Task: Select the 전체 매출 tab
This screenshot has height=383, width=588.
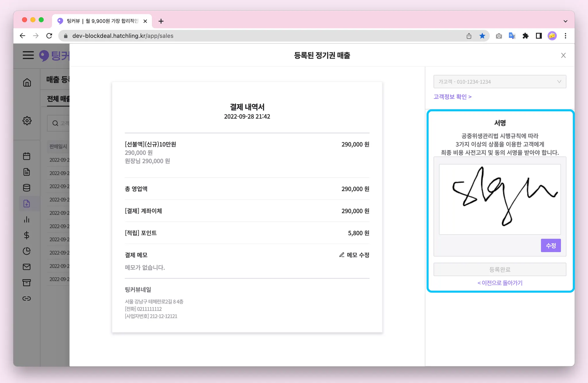Action: [59, 99]
